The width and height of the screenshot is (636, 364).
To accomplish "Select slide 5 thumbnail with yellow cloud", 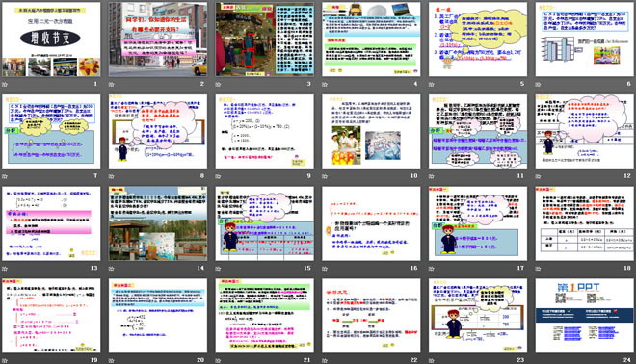I will tap(478, 39).
